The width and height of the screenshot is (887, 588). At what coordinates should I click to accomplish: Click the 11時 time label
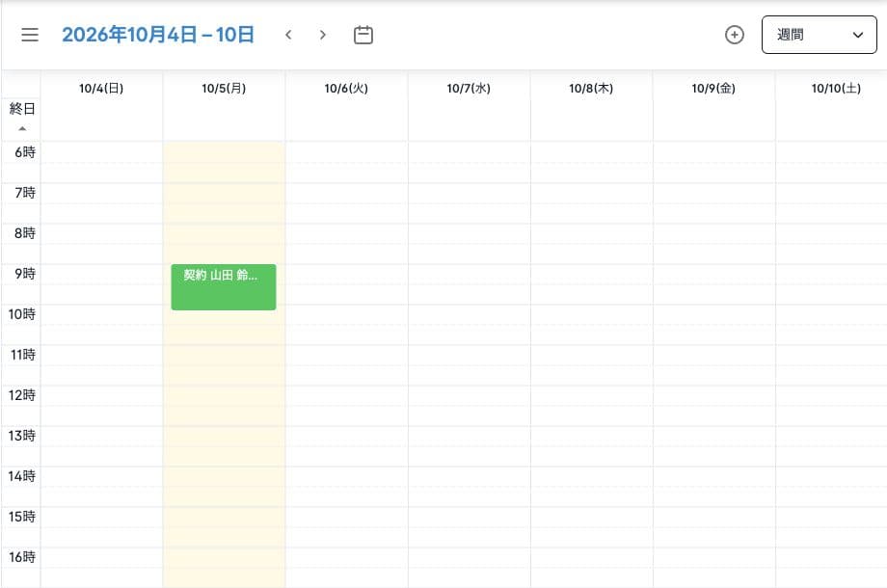[22, 355]
